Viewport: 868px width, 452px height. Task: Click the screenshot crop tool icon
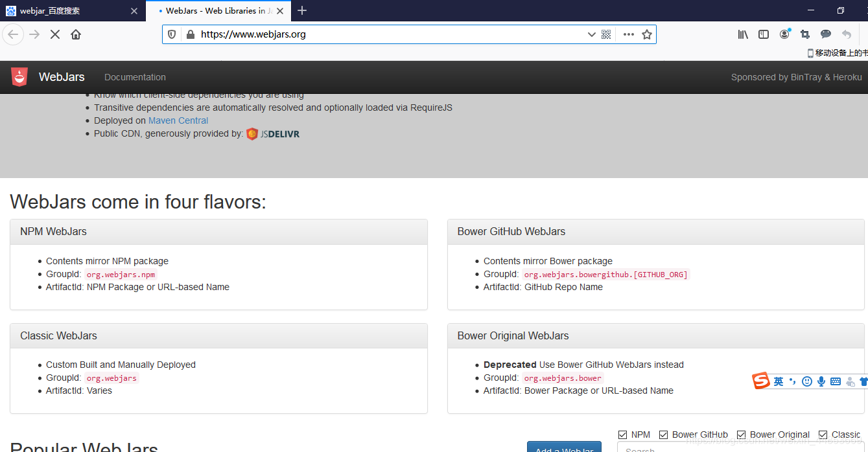tap(805, 34)
